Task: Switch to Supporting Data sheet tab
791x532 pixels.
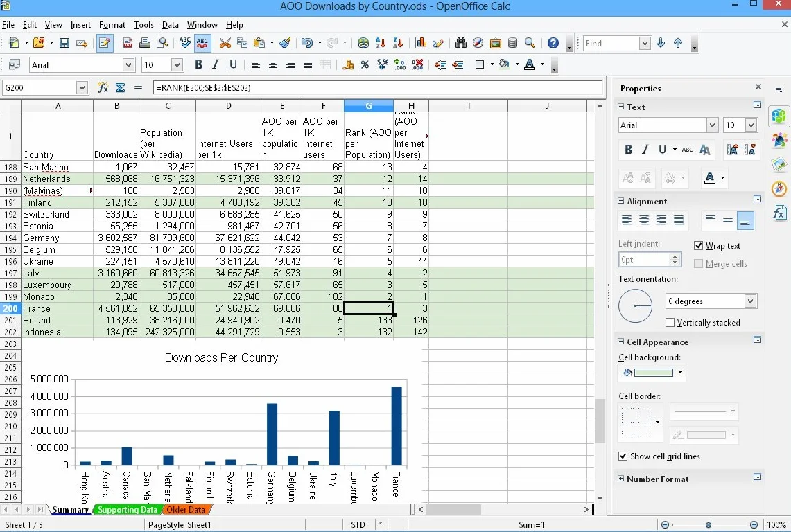Action: (x=127, y=510)
